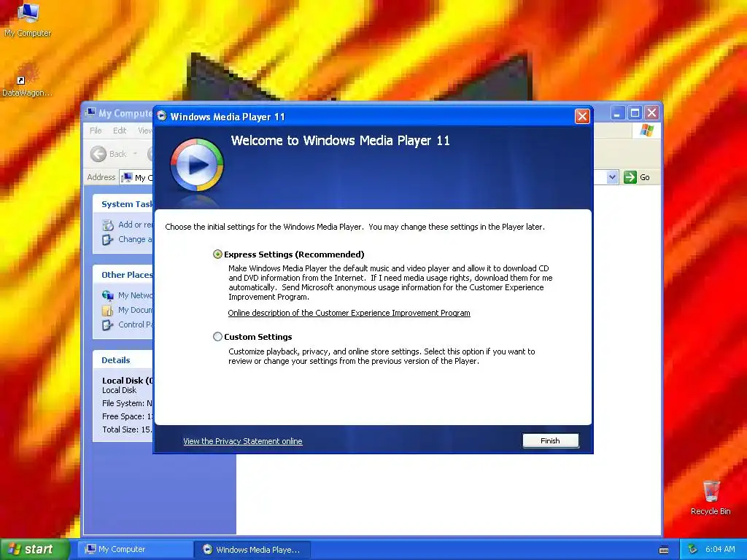Screen dimensions: 747x560
Task: Close the Windows Media Player 11 dialog
Action: (582, 116)
